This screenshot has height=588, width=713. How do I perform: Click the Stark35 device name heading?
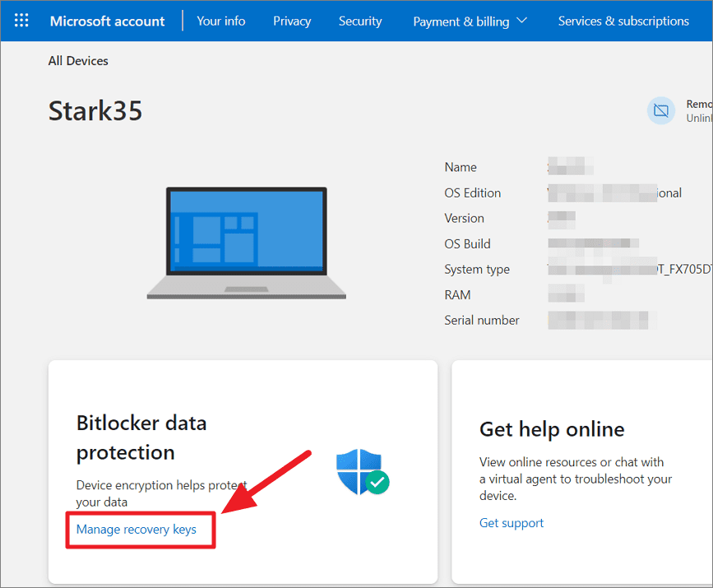tap(95, 110)
